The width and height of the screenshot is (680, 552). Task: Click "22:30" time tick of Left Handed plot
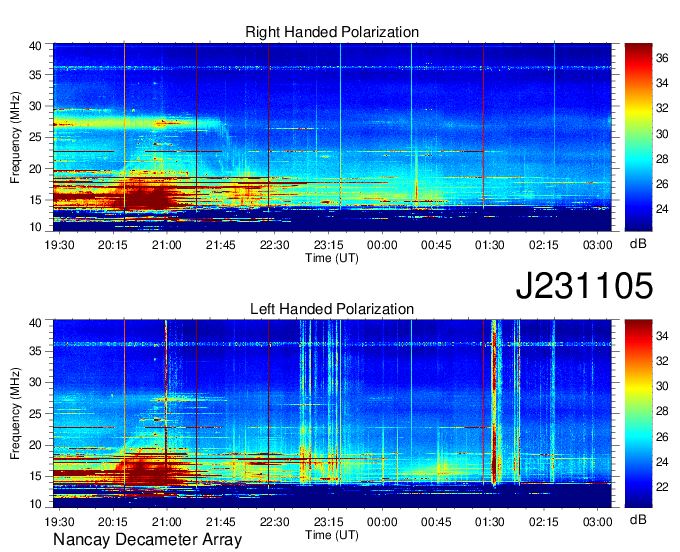275,522
